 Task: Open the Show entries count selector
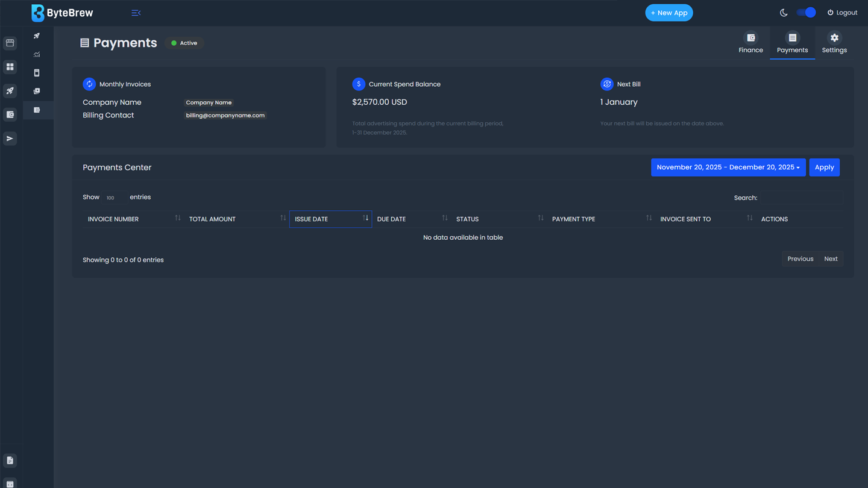114,198
